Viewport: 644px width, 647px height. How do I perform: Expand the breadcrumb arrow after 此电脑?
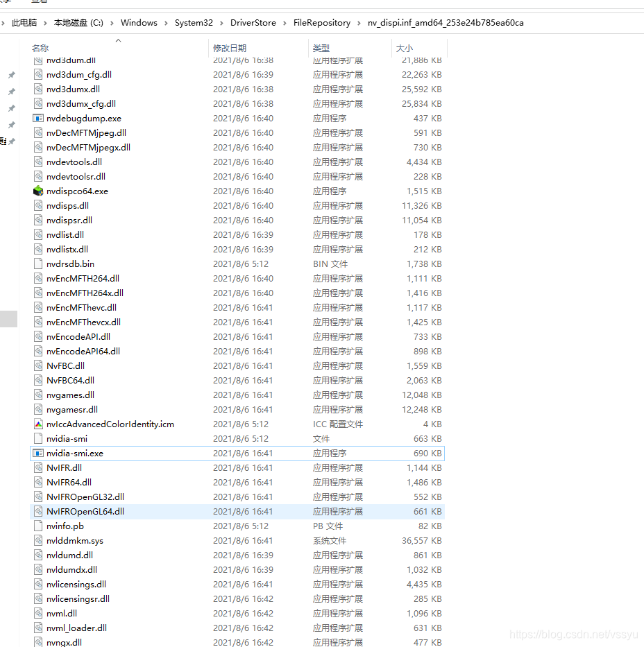(45, 23)
